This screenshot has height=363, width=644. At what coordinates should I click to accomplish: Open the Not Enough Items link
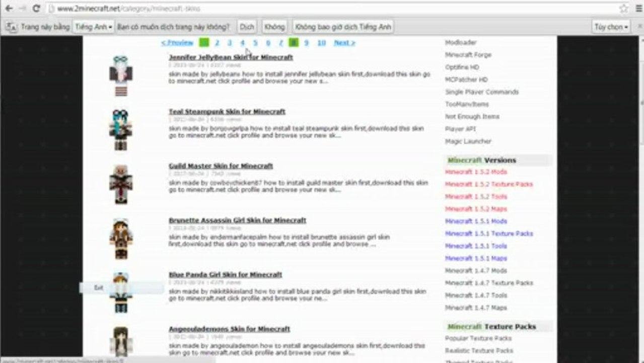tap(472, 116)
